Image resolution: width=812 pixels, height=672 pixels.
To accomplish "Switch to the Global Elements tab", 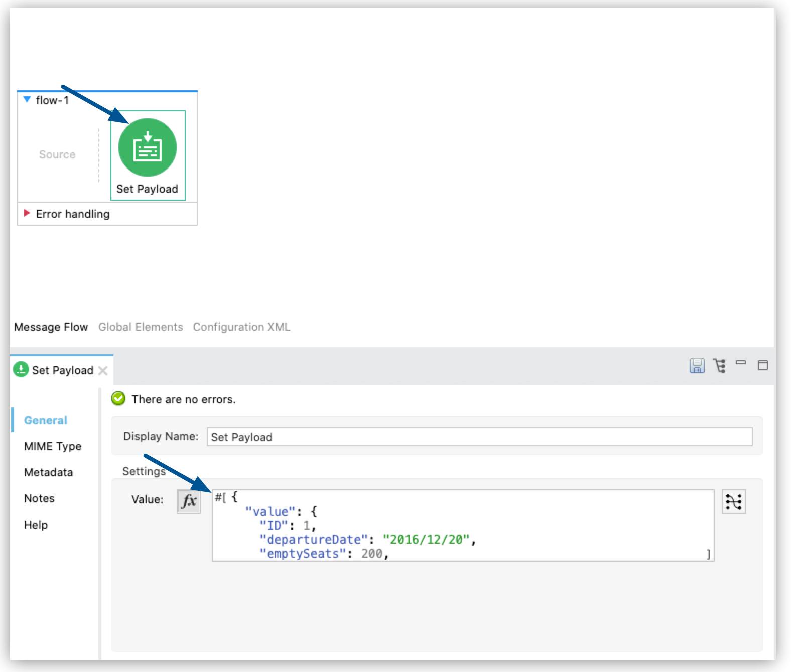I will pos(141,327).
